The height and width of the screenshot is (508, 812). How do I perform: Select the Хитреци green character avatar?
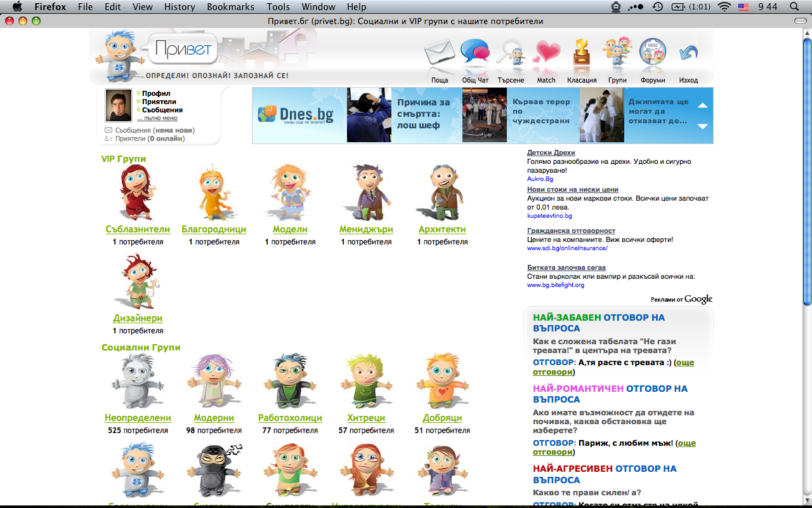366,382
